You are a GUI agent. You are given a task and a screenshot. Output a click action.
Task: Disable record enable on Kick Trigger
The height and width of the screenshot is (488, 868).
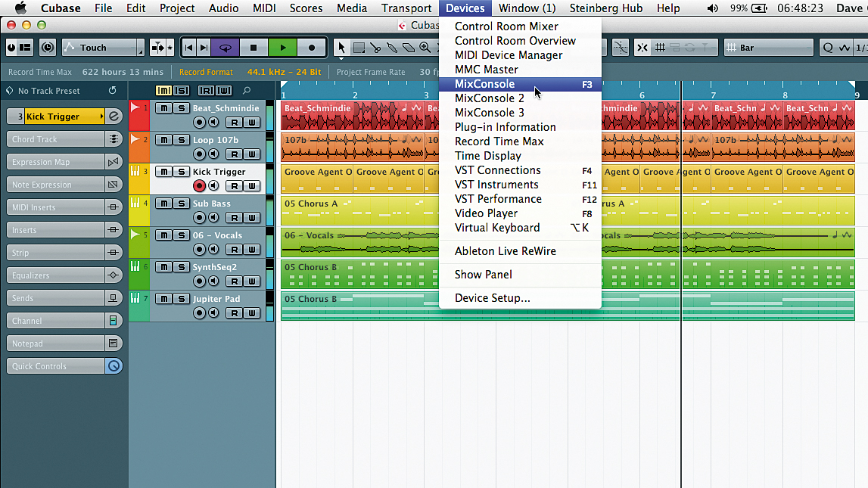coord(199,186)
